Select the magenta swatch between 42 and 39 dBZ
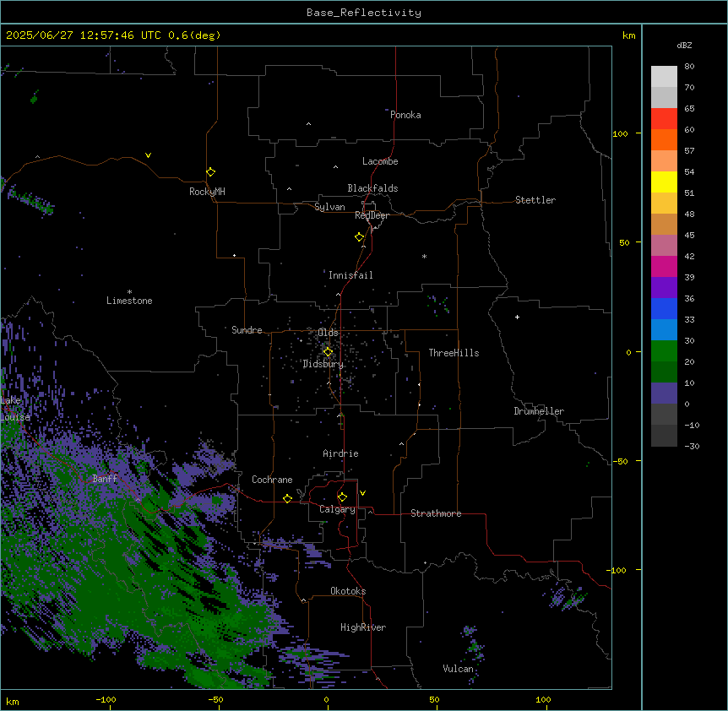 [x=664, y=266]
